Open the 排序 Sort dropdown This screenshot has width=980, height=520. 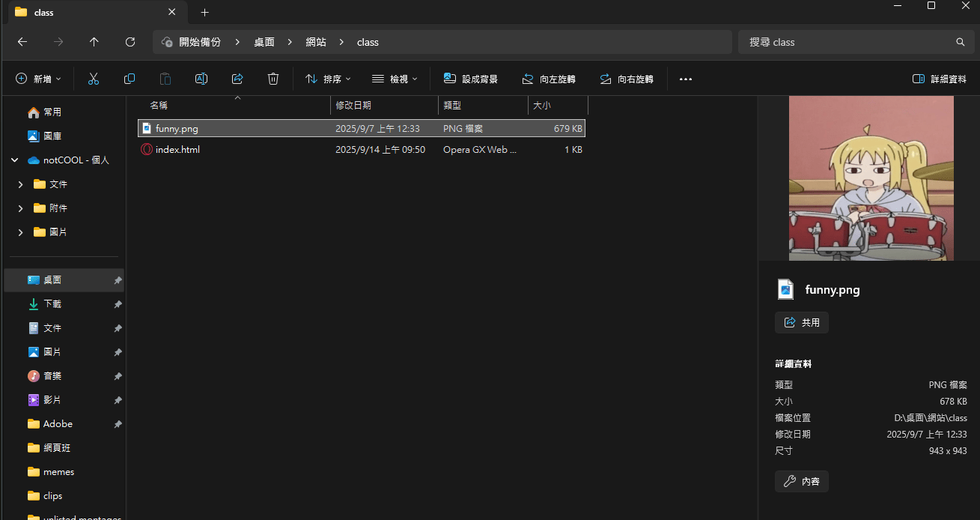click(x=328, y=79)
